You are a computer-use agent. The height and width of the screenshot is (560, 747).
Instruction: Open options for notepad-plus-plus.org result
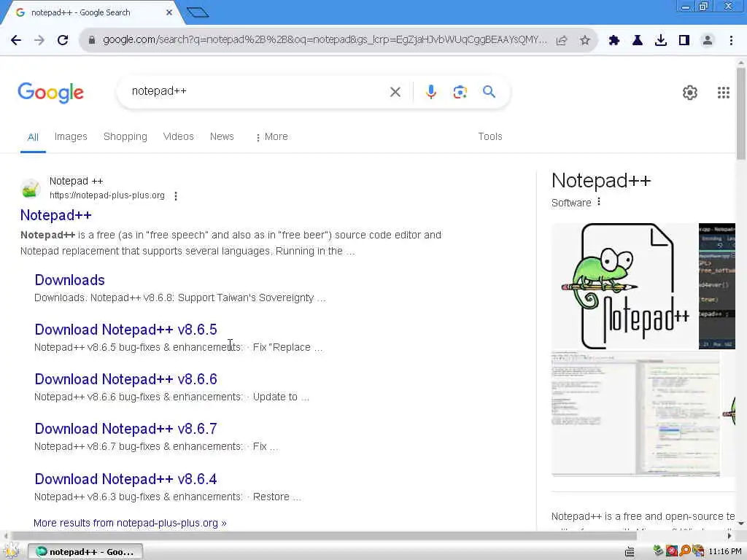pos(176,195)
